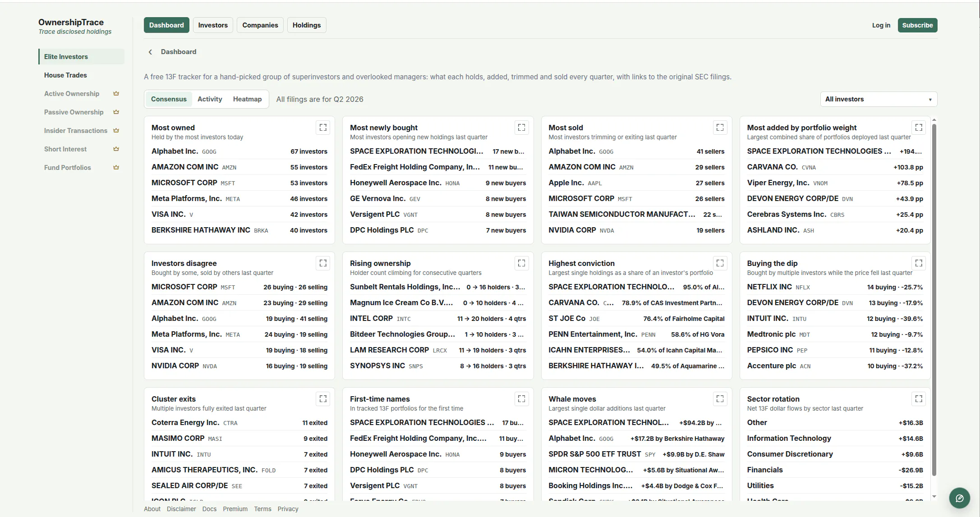Screen dimensions: 980x517
Task: Open ST JOE Co in Highest conviction
Action: tap(636, 319)
